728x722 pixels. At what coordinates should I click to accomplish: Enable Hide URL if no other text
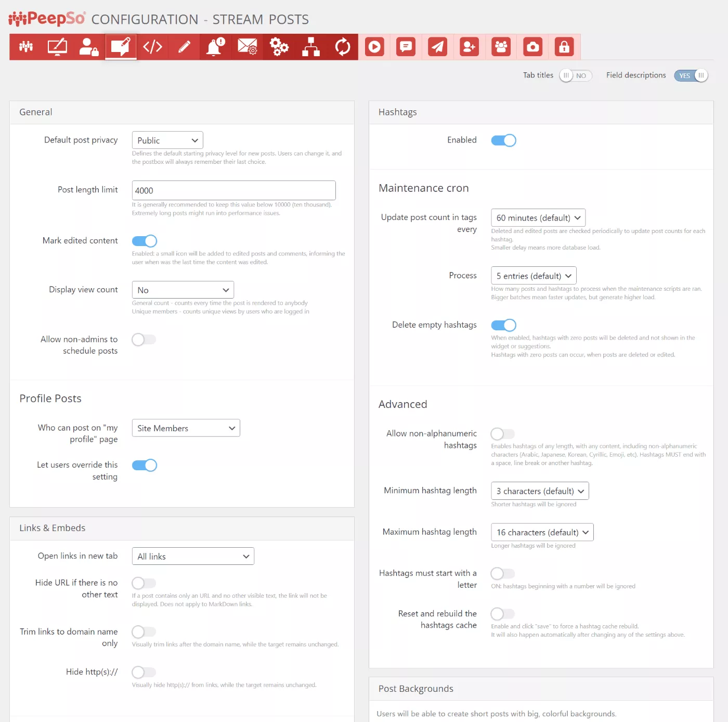click(x=144, y=583)
